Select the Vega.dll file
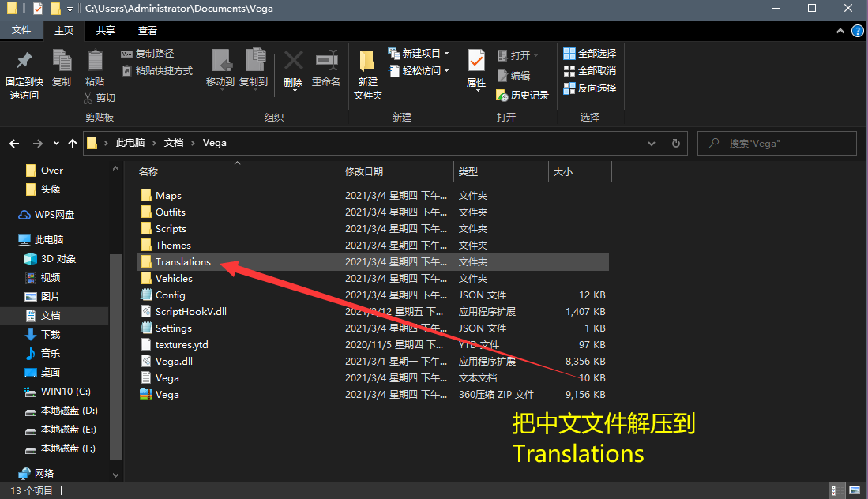868x499 pixels. pyautogui.click(x=373, y=362)
